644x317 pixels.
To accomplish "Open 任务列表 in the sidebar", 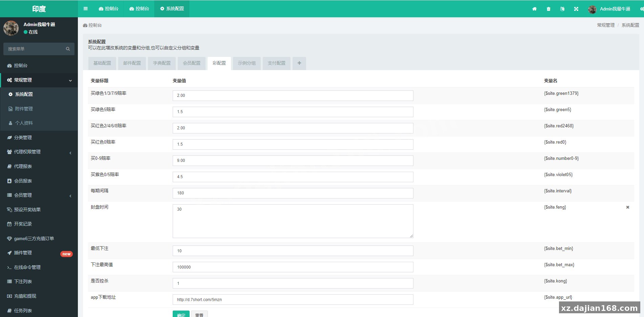I will coord(39,311).
